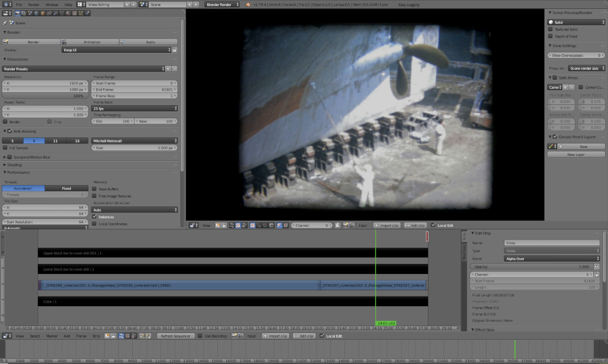
Task: Click New Layer grease pencil button
Action: click(x=576, y=154)
